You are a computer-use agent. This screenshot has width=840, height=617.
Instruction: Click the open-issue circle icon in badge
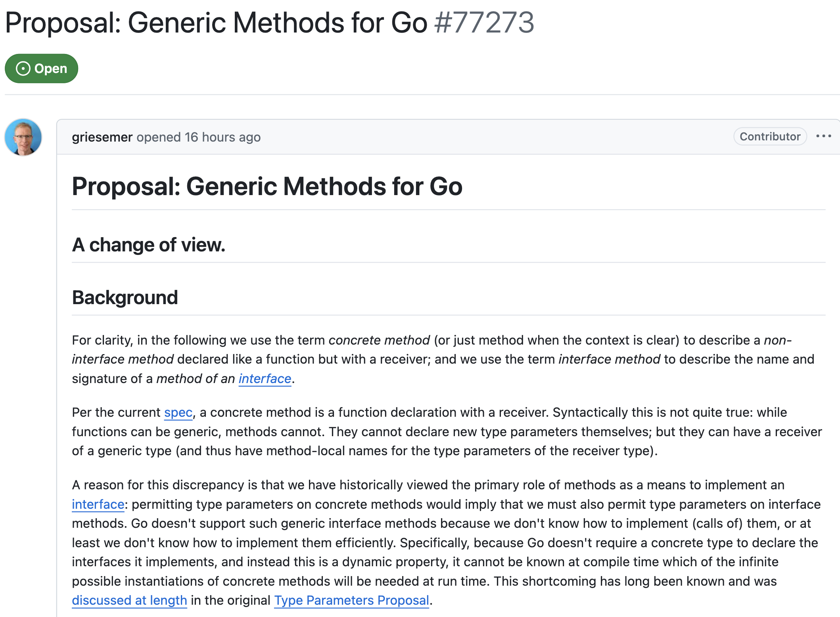[x=23, y=69]
